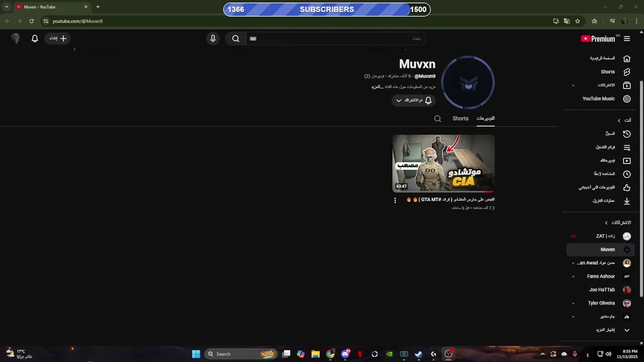Open the volume control in tray
The width and height of the screenshot is (644, 362).
608,354
